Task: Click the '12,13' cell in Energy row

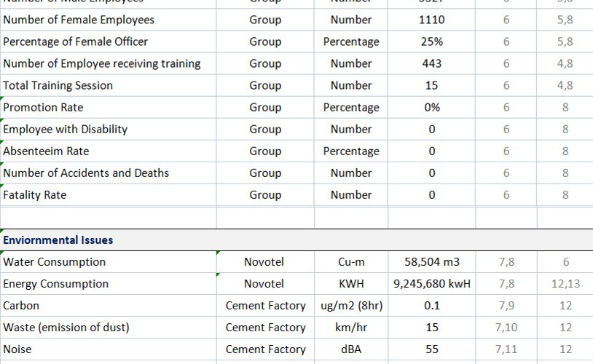Action: point(565,284)
